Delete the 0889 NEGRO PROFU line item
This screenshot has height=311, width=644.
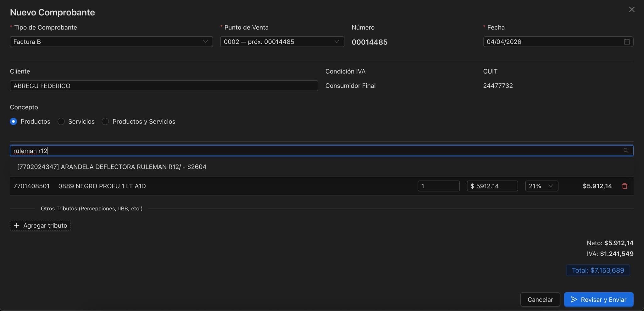coord(624,186)
